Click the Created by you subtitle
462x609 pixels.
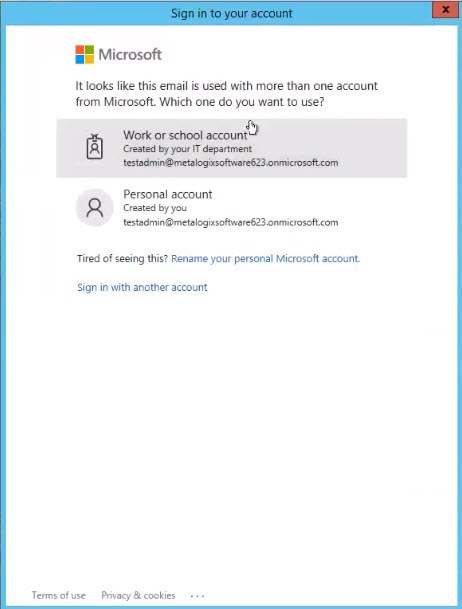(155, 208)
